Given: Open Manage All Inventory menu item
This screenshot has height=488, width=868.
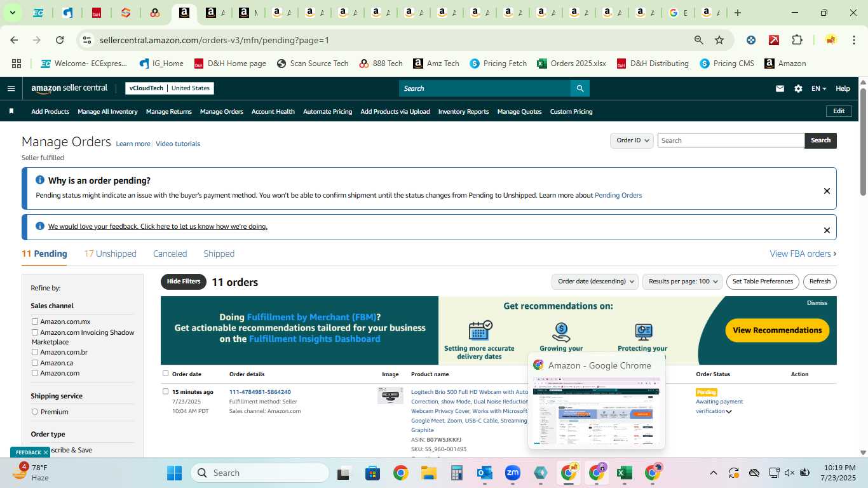Looking at the screenshot, I should pyautogui.click(x=107, y=112).
